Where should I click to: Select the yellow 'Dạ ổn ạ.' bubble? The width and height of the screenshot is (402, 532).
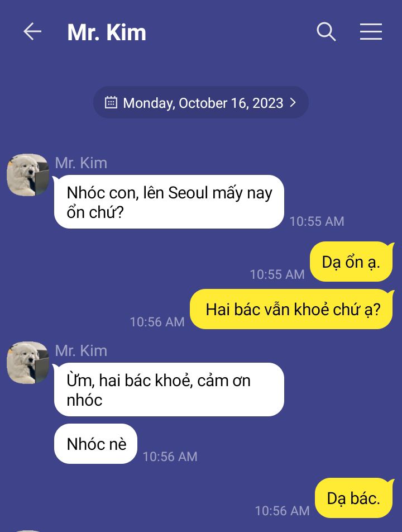point(351,262)
